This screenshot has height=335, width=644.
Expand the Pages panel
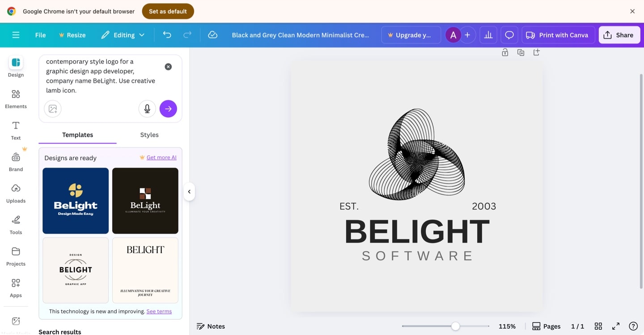click(x=546, y=326)
